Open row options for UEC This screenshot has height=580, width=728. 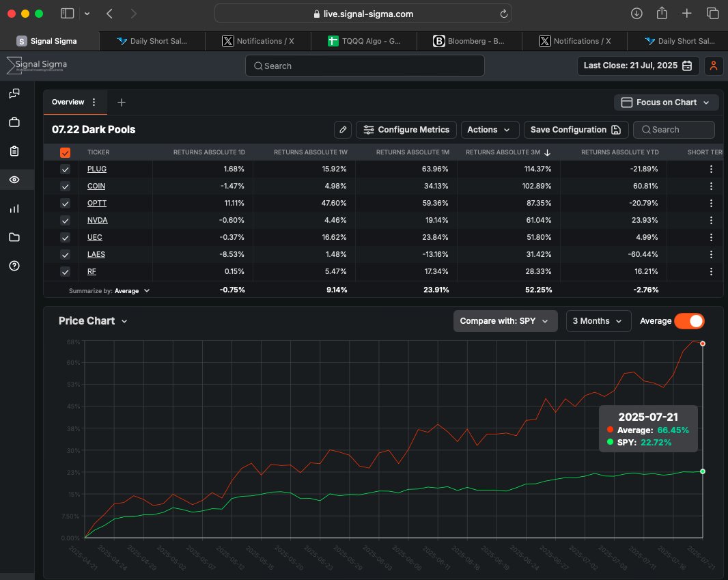tap(711, 237)
